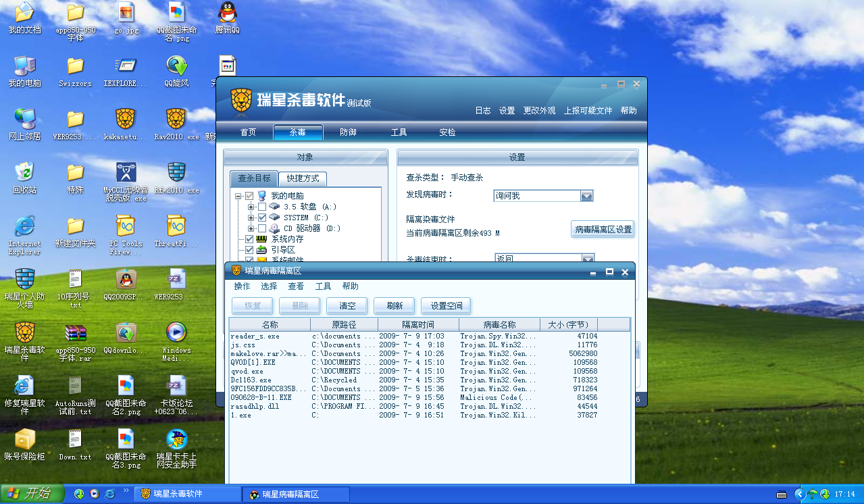This screenshot has height=504, width=864.
Task: Click the 刷新 button
Action: click(x=395, y=306)
